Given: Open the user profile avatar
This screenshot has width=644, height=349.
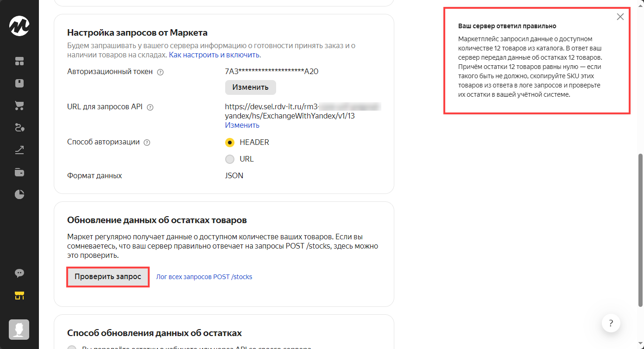Looking at the screenshot, I should 19,329.
